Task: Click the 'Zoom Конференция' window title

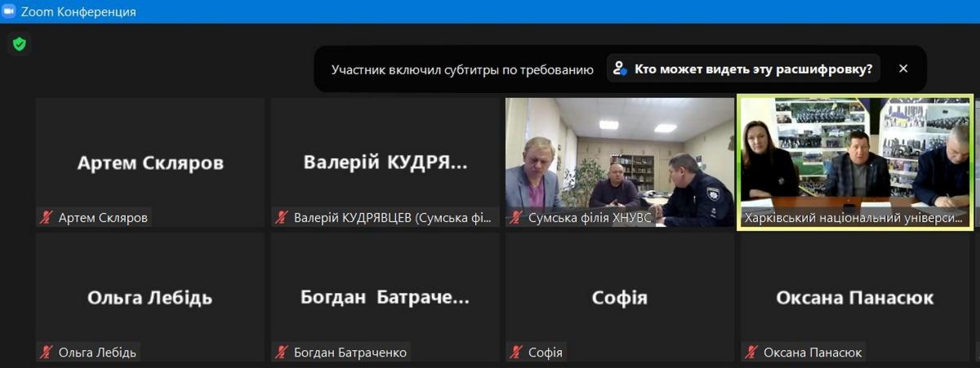Action: point(78,11)
